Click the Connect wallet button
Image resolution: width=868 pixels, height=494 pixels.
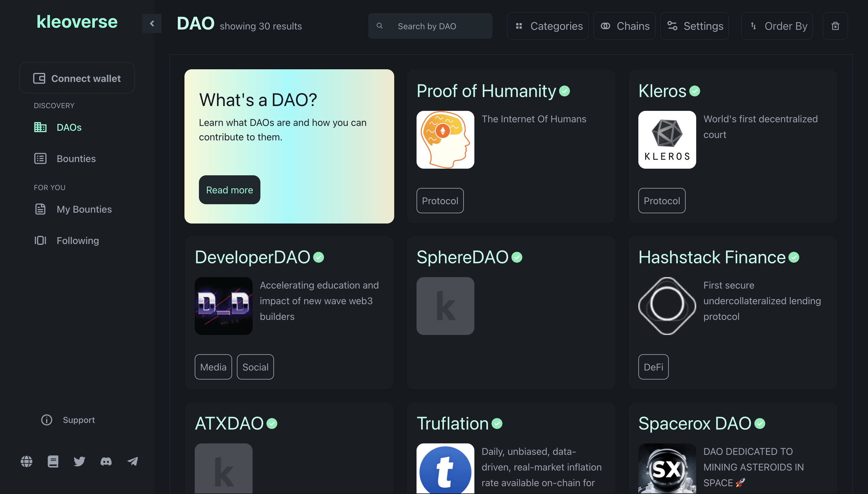pos(77,78)
